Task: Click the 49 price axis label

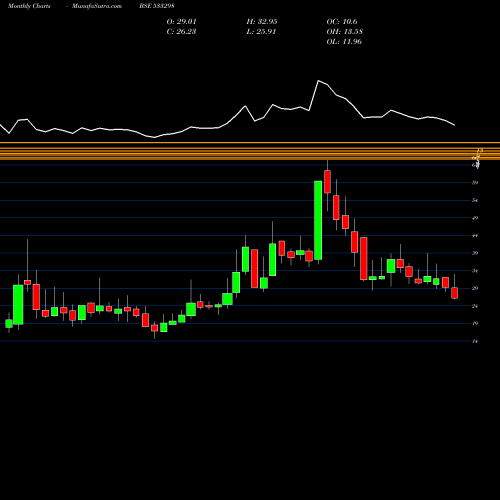Action: coord(475,218)
